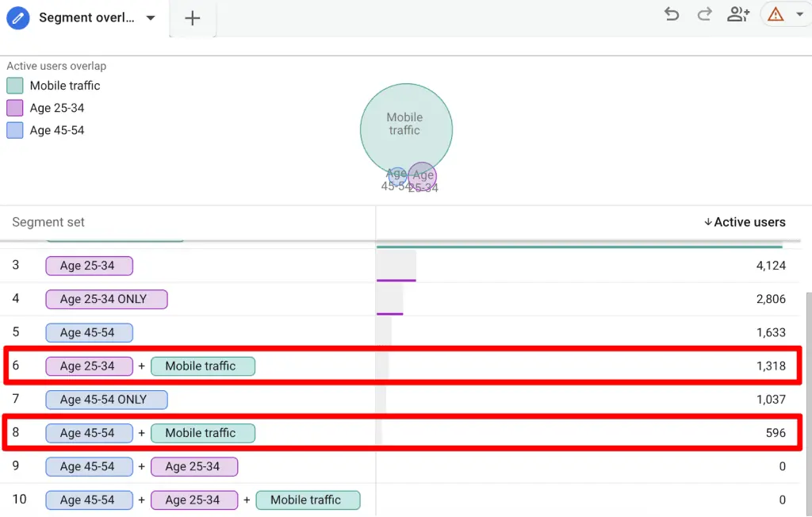812x517 pixels.
Task: Open the exploration tab name dropdown arrow
Action: (150, 17)
